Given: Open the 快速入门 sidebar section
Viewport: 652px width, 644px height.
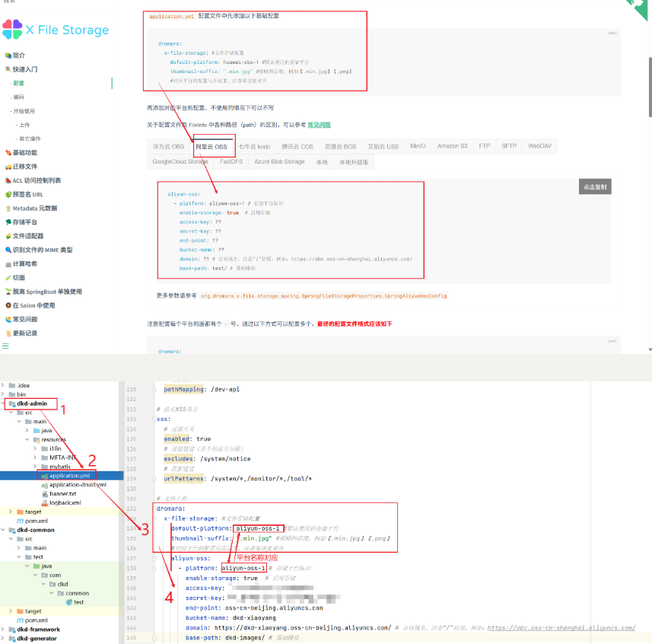Looking at the screenshot, I should tap(24, 69).
